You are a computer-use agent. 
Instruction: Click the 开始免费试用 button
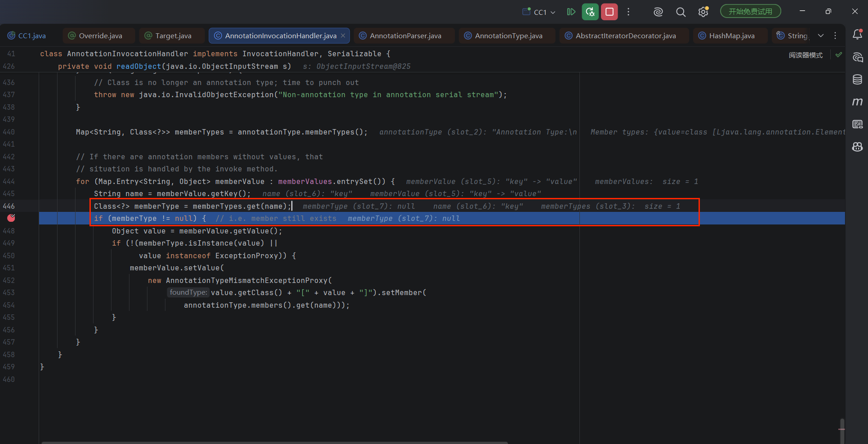[x=751, y=12]
